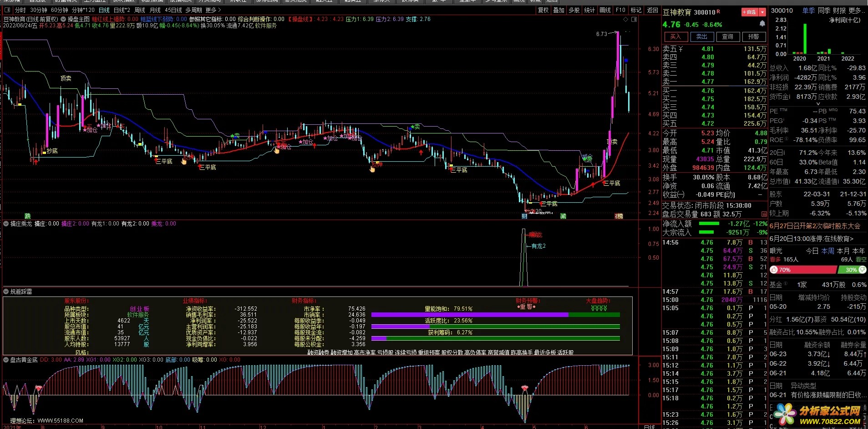Click the 活跃度比 progress bar
Image resolution: width=868 pixels, height=429 pixels.
496,327
